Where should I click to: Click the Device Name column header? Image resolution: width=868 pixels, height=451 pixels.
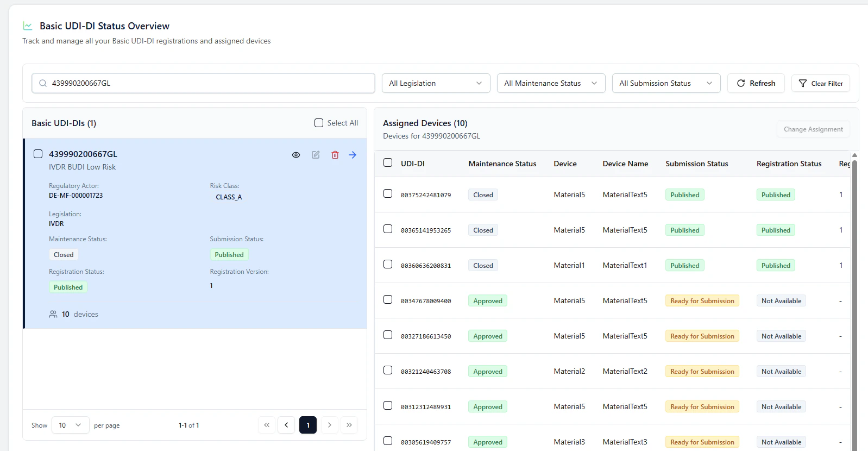625,164
